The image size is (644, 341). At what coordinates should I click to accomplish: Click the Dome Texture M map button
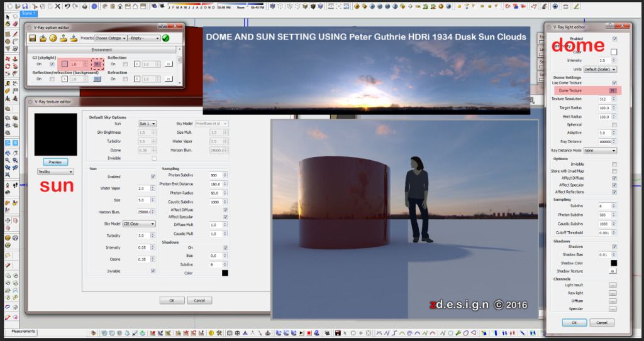pos(613,90)
